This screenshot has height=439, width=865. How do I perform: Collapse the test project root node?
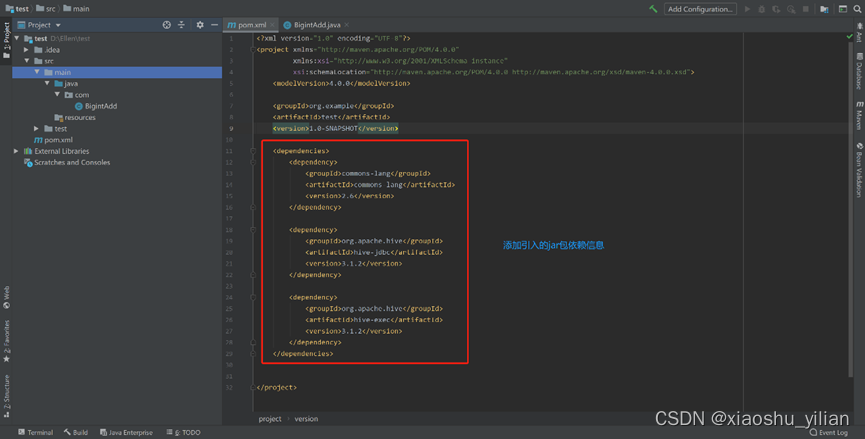click(x=17, y=39)
